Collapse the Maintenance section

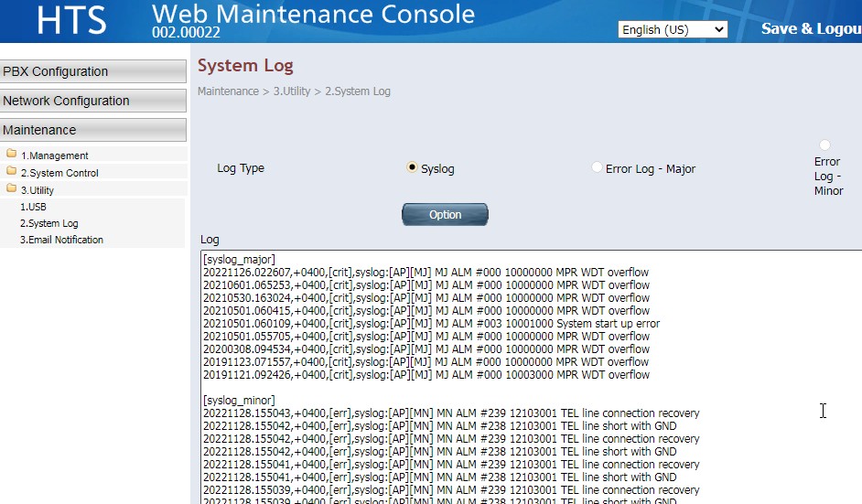point(93,130)
